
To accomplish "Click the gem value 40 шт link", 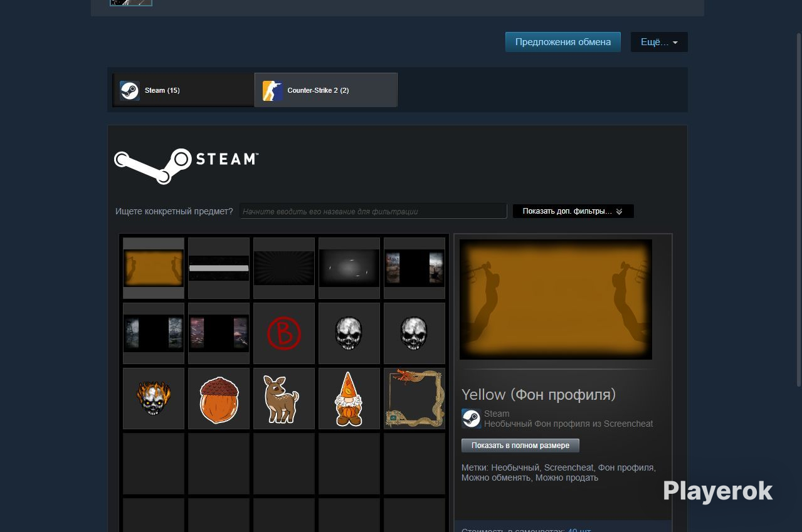I will coord(579,529).
